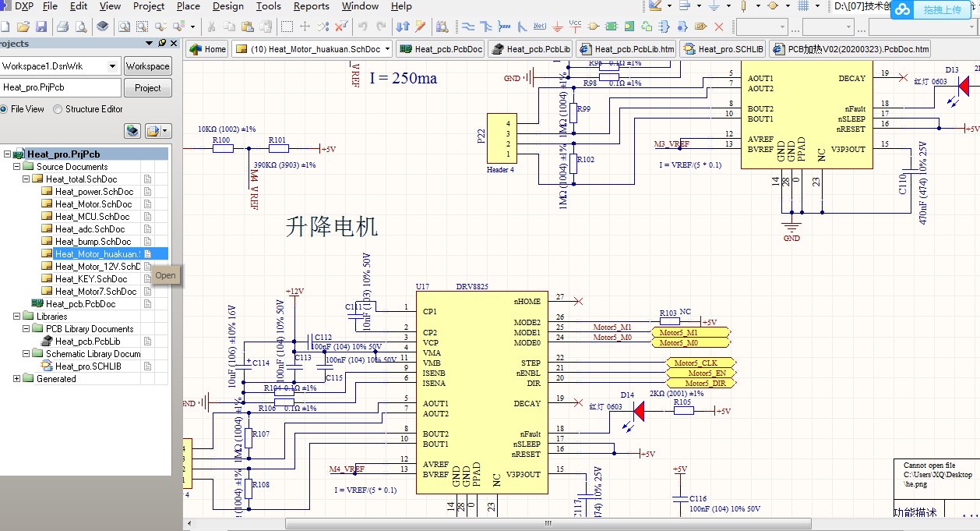Image resolution: width=980 pixels, height=531 pixels.
Task: Open the active document tab dropdown arrow
Action: click(x=388, y=48)
